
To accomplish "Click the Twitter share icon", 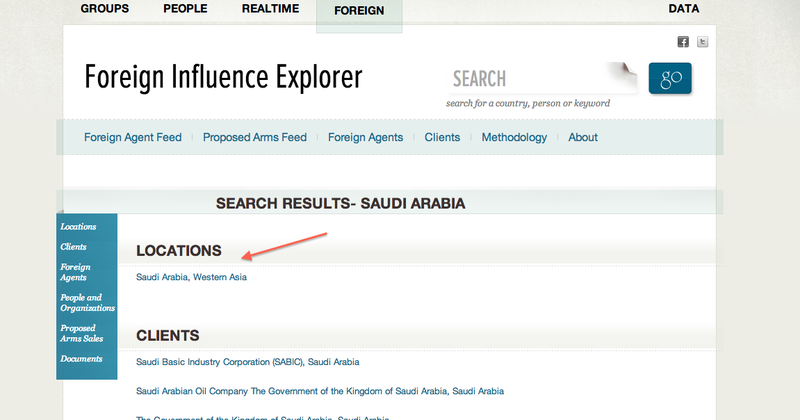I will click(x=703, y=42).
